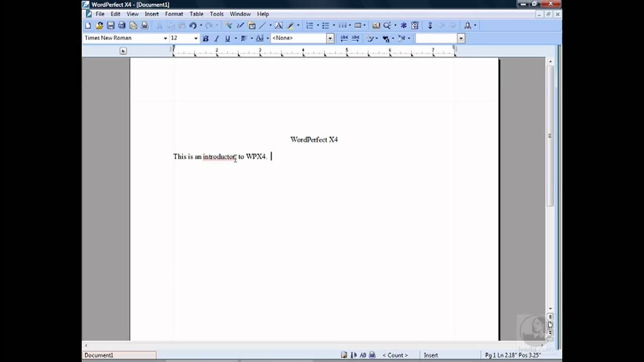The image size is (644, 362).
Task: Click the Next Page button on scrollbar
Action: (550, 332)
